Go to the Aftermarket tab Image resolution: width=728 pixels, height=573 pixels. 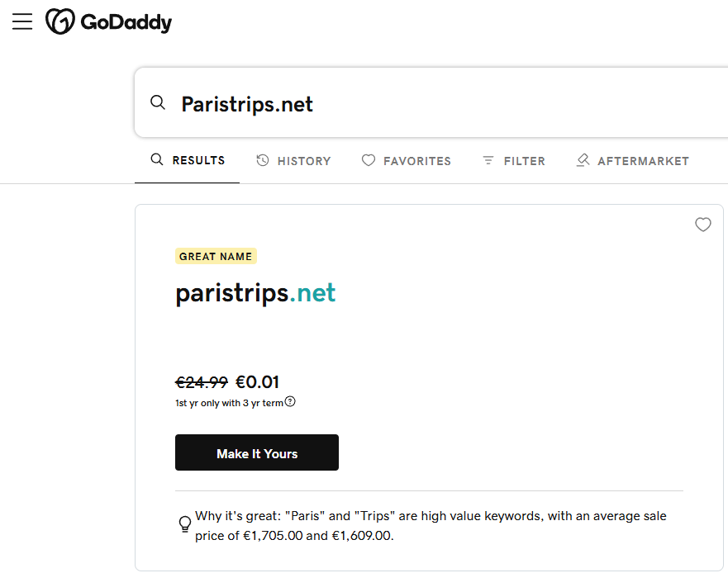[632, 161]
